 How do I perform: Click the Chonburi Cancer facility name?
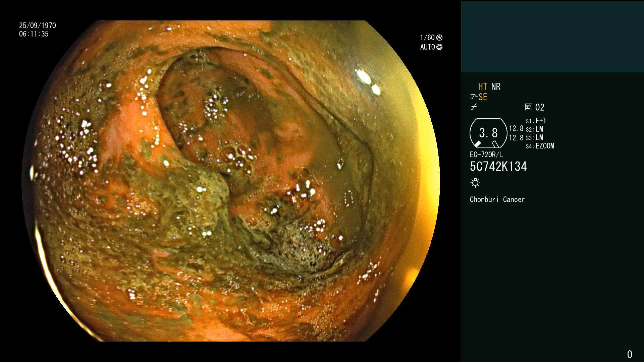pyautogui.click(x=497, y=199)
